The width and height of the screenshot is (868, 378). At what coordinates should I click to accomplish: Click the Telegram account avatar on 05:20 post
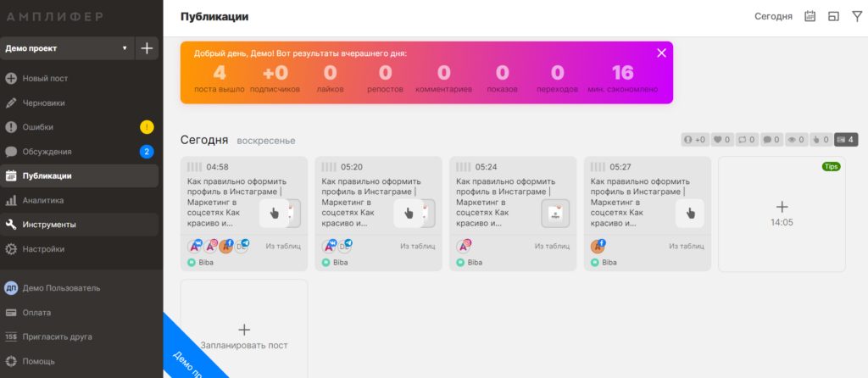tap(345, 246)
